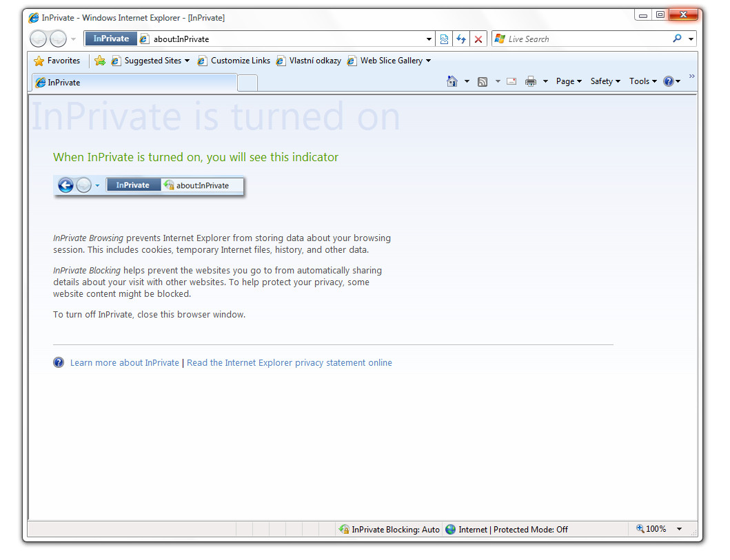
Task: Click the red Stop loading icon
Action: click(x=478, y=39)
